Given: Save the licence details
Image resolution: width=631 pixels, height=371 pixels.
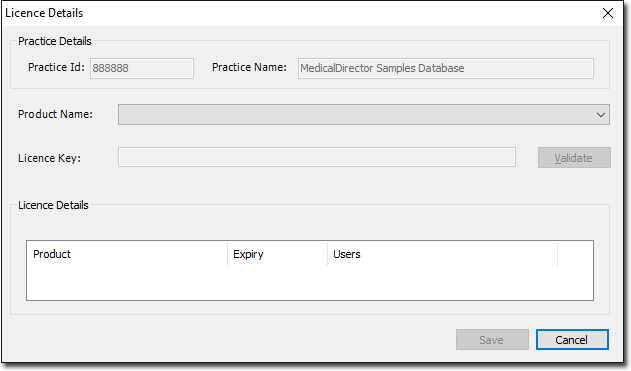Looking at the screenshot, I should click(x=492, y=340).
